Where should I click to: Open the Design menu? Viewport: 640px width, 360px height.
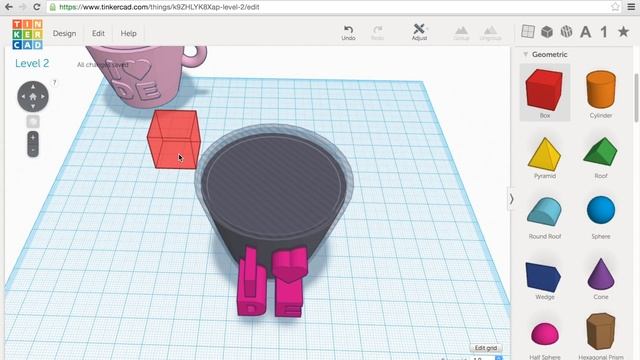pyautogui.click(x=64, y=33)
